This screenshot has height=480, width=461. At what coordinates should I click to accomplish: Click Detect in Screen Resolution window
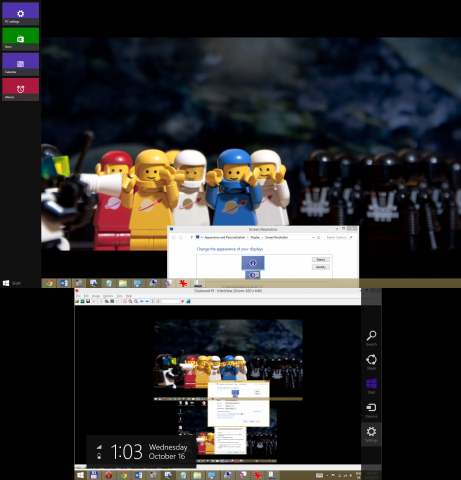coord(321,259)
